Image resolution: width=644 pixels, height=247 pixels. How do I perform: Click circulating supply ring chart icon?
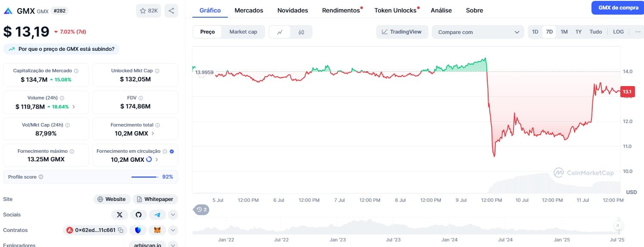[x=149, y=159]
